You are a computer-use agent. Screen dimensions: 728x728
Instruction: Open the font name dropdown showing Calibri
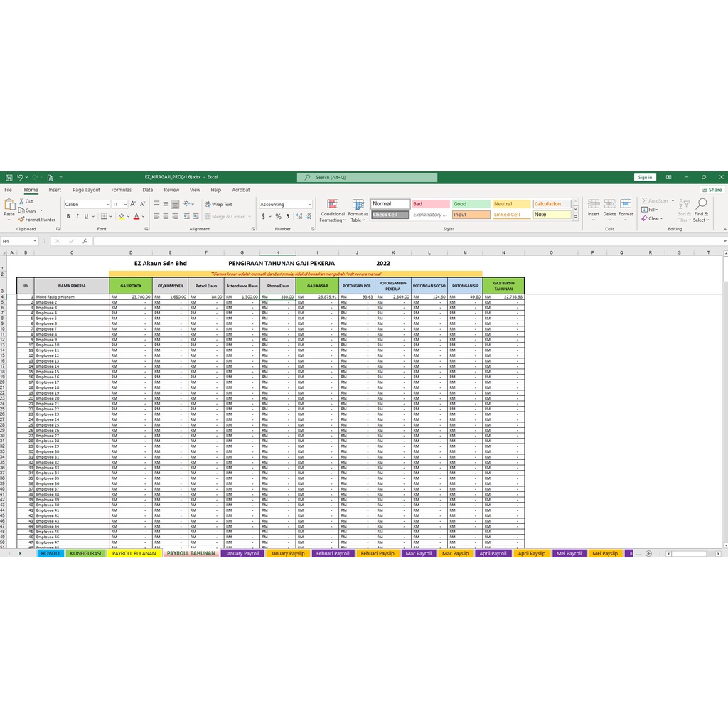point(108,205)
